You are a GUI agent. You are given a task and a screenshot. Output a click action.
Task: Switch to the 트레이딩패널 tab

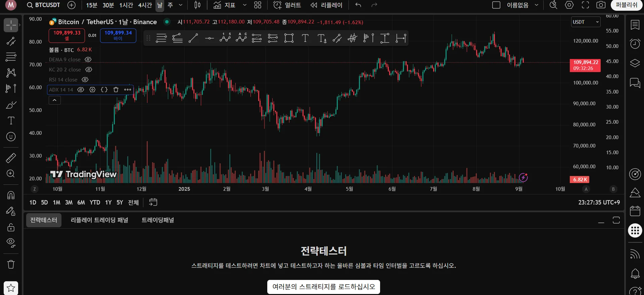(x=158, y=220)
